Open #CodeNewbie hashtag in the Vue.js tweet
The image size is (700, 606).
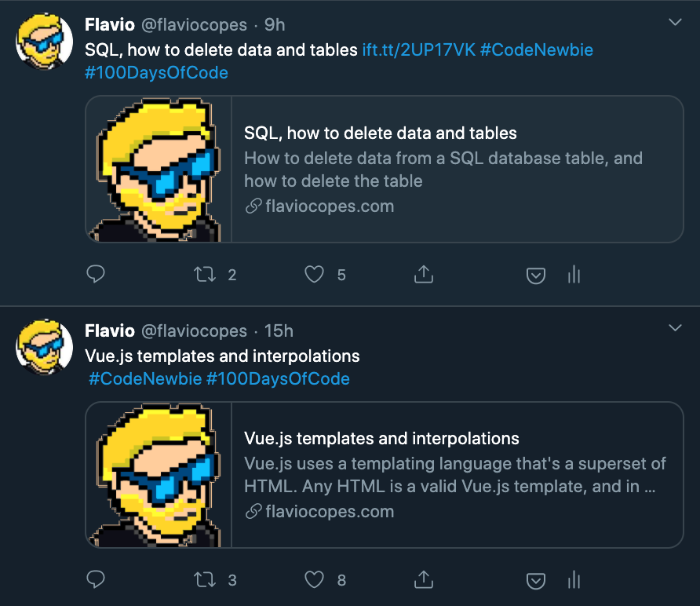[144, 379]
